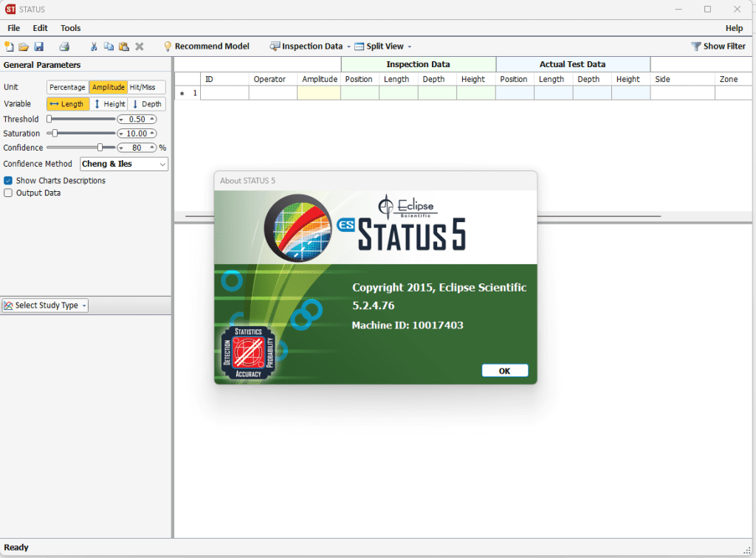Open the Edit menu

40,28
